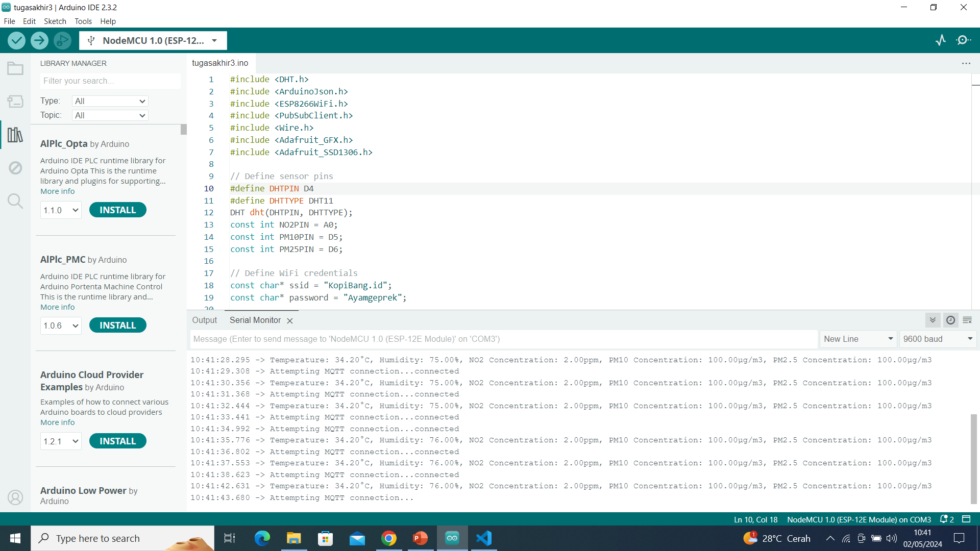Open the Debug sidebar icon

pyautogui.click(x=15, y=168)
